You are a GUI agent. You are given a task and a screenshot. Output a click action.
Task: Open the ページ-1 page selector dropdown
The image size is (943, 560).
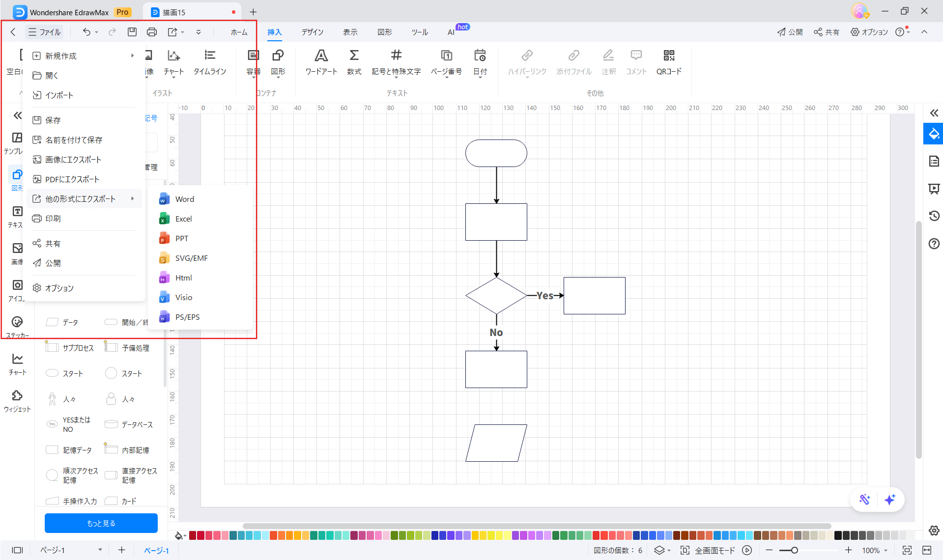click(100, 550)
